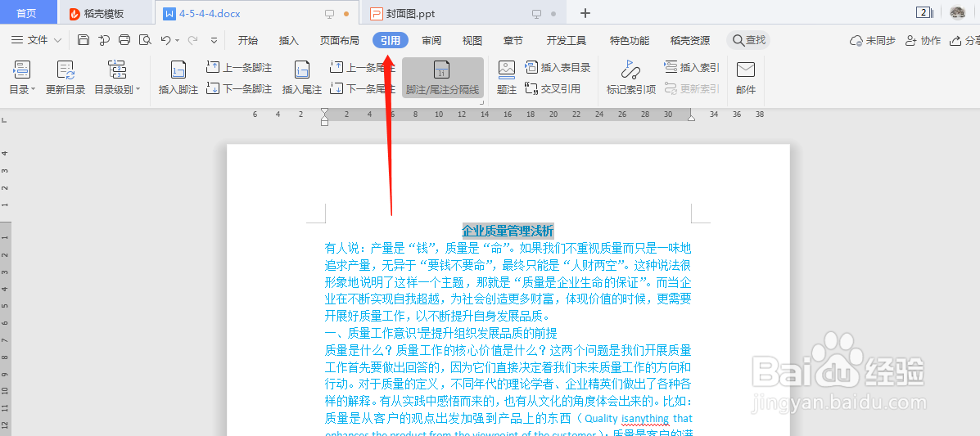Click the Print icon in quick access toolbar

tap(124, 40)
